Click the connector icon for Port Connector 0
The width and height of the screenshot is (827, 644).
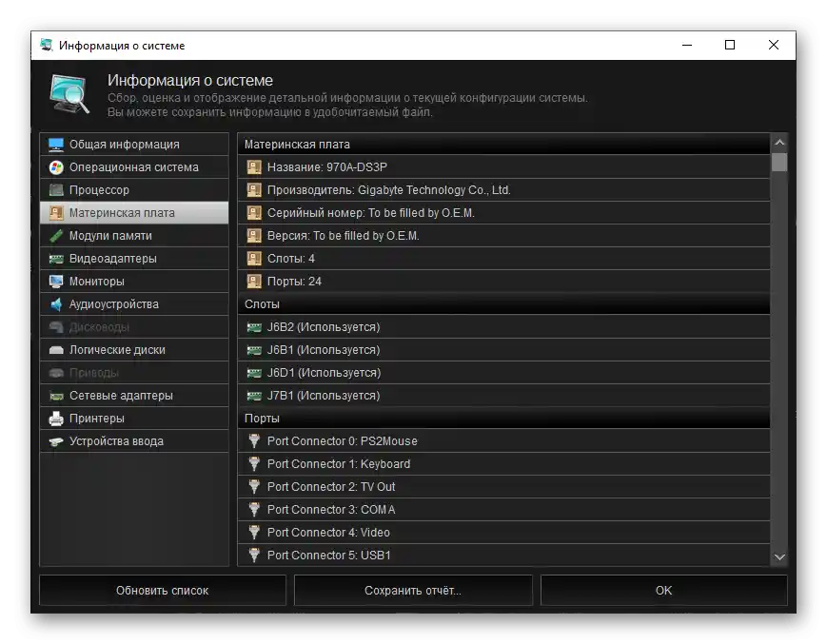point(254,441)
